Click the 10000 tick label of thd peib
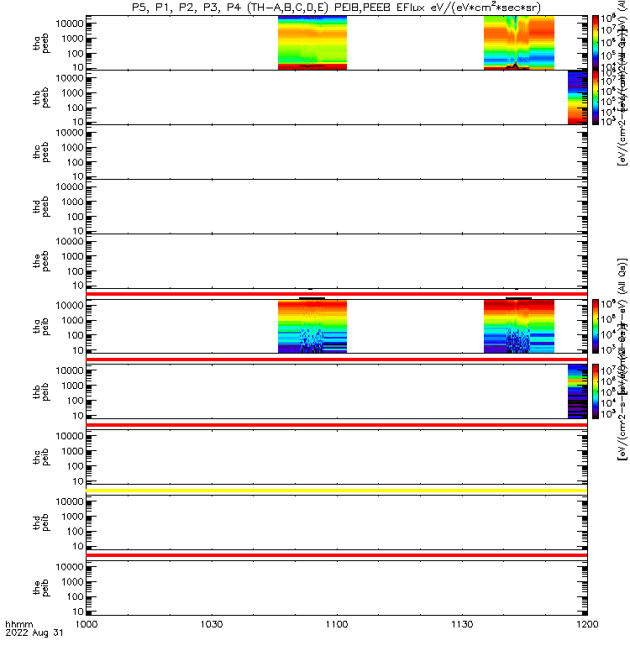Screen dimensions: 630x672 click(x=70, y=501)
